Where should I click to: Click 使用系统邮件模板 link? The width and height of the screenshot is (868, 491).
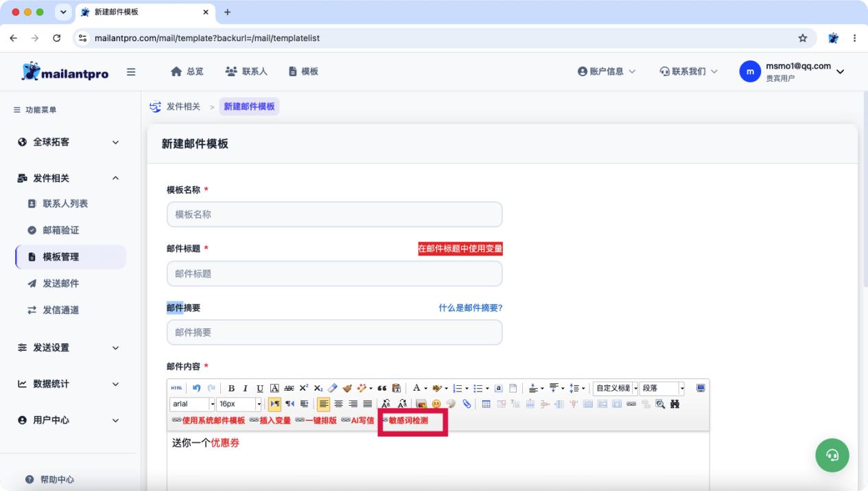click(x=209, y=420)
